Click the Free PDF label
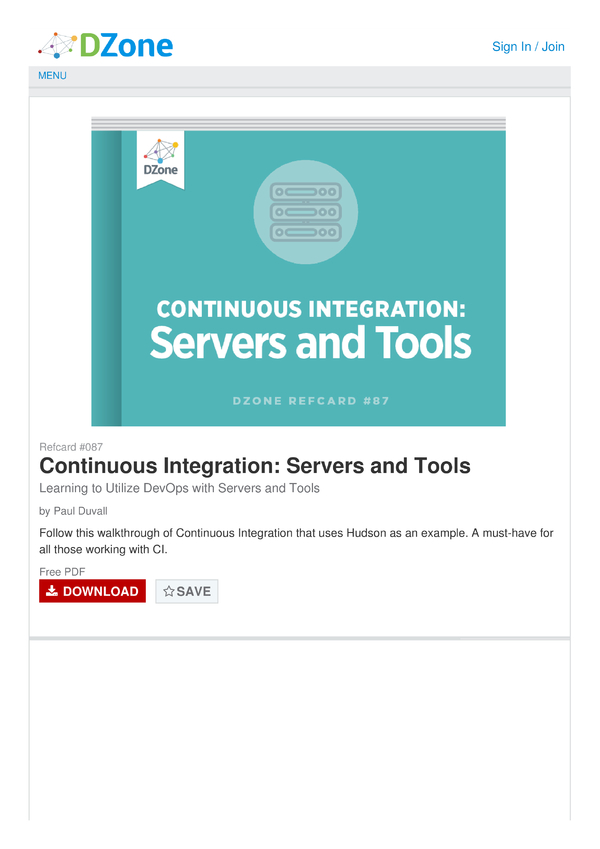 click(62, 572)
